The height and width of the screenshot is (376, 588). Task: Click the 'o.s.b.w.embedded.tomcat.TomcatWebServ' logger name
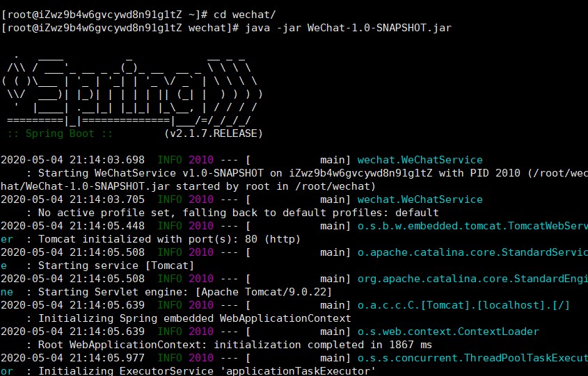tap(472, 226)
